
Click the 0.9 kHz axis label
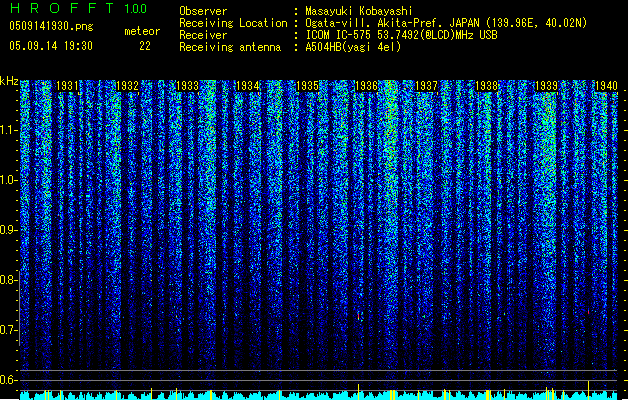point(9,230)
